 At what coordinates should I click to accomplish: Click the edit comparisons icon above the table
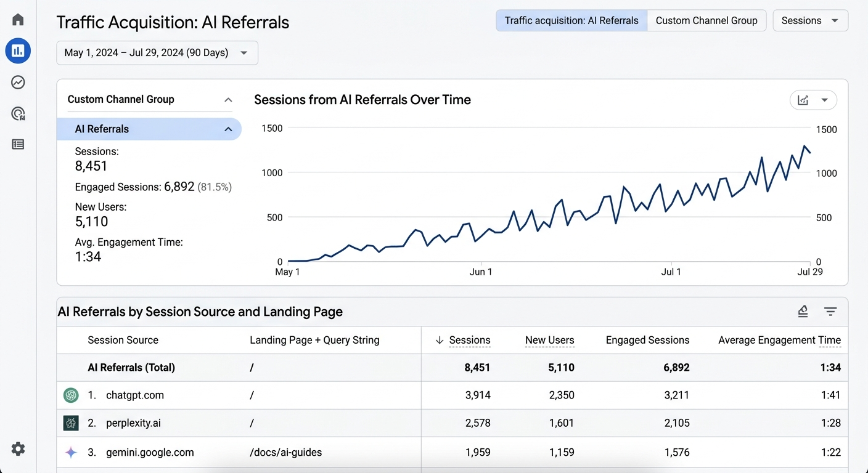pyautogui.click(x=803, y=312)
